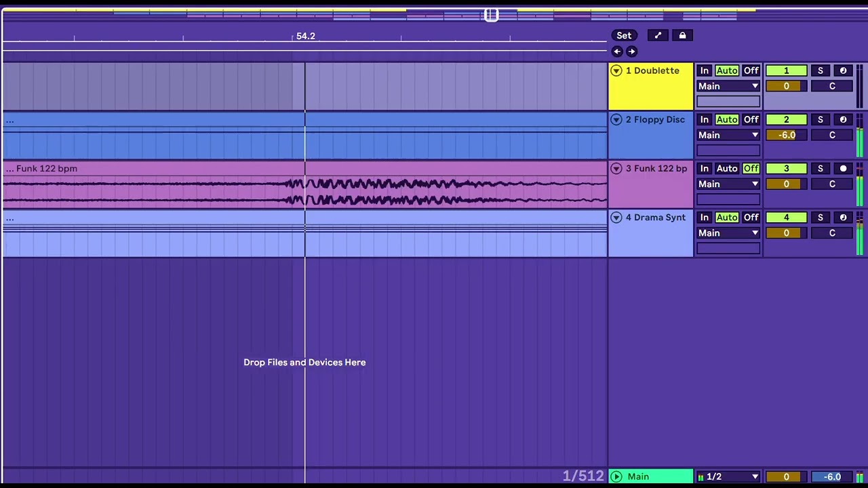The image size is (868, 488).
Task: Solo the Doublette track
Action: [820, 70]
